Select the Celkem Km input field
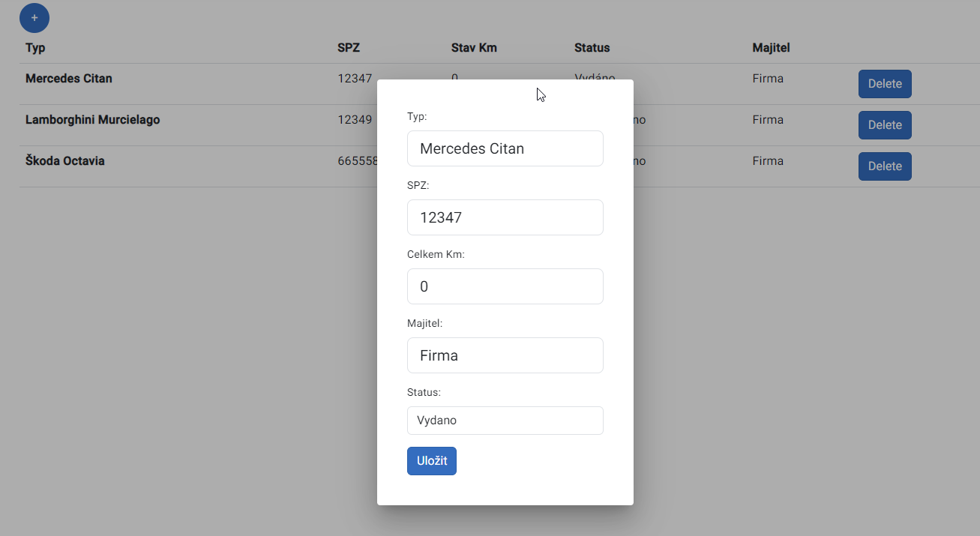980x536 pixels. [x=505, y=286]
